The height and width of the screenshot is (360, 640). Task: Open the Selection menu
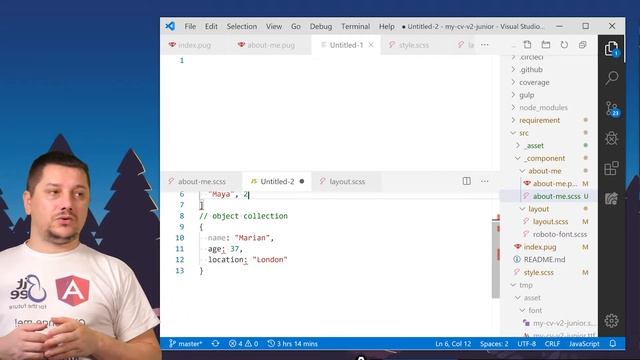click(242, 26)
